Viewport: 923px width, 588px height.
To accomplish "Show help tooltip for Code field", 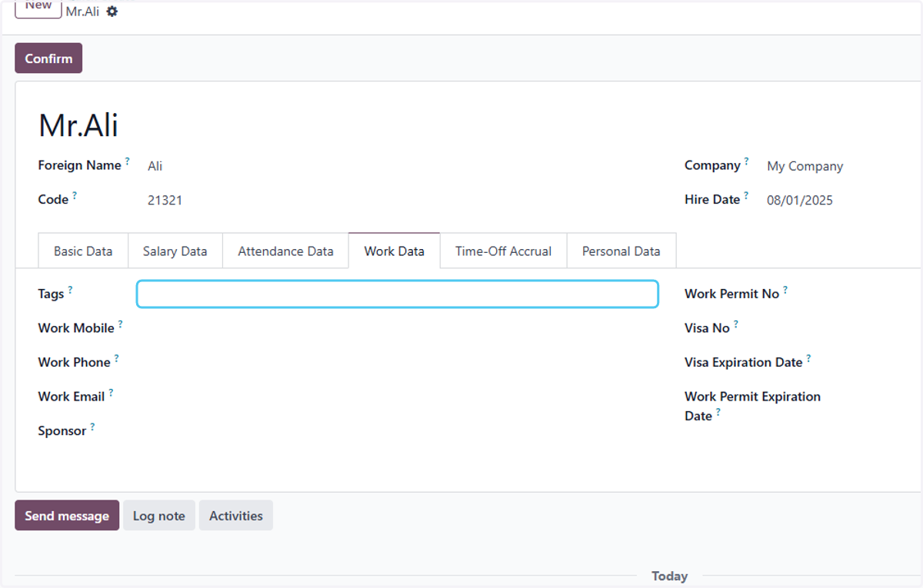I will tap(75, 195).
